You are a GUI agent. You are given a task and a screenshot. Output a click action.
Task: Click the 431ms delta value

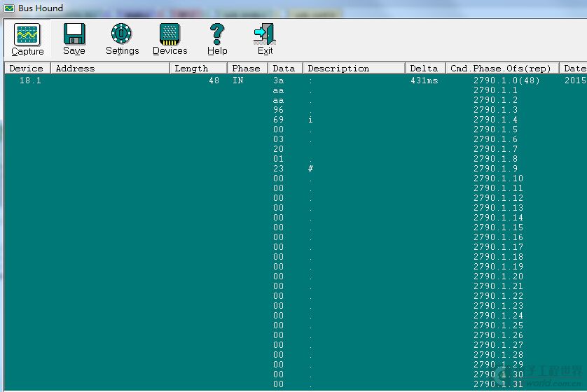coord(424,80)
